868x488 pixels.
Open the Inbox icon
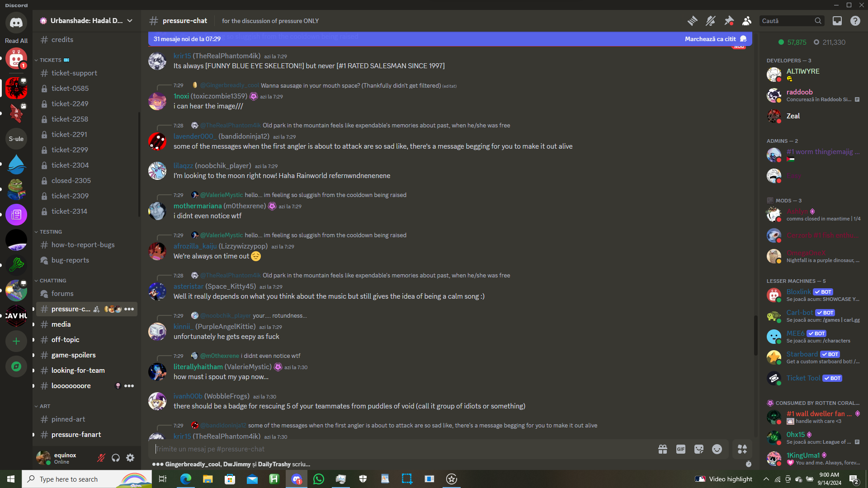click(837, 21)
